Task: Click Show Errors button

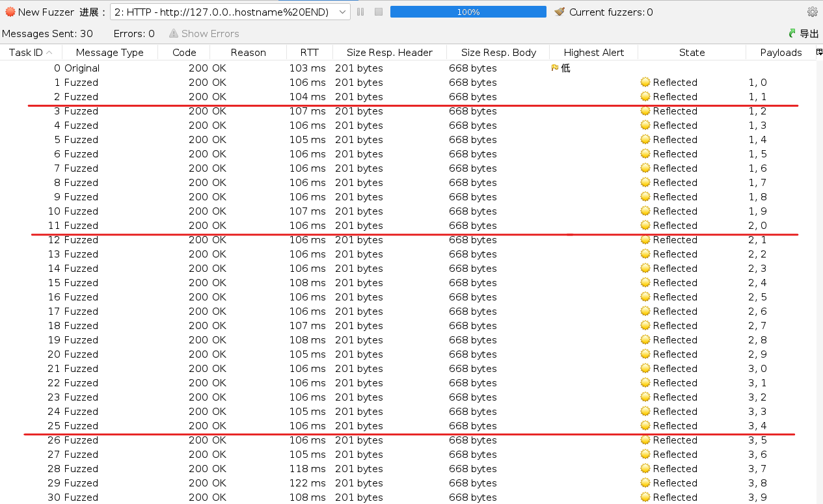Action: 204,33
